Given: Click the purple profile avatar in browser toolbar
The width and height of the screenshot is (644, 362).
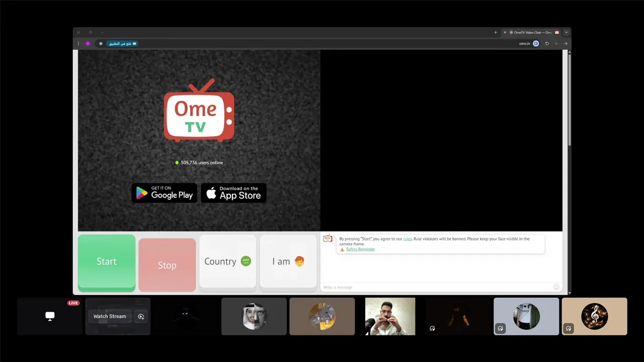Looking at the screenshot, I should (88, 44).
